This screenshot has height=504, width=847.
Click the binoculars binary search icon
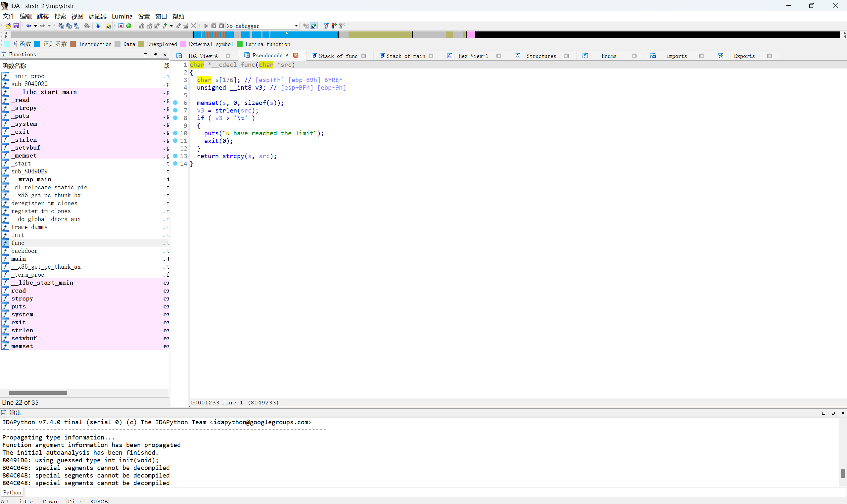77,26
